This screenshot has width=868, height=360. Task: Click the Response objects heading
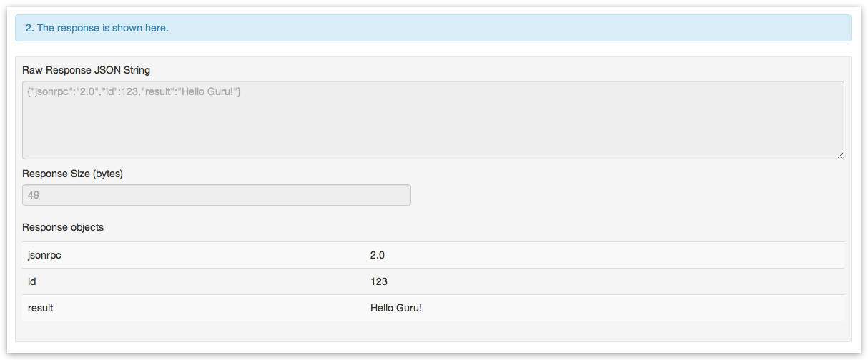pyautogui.click(x=63, y=227)
